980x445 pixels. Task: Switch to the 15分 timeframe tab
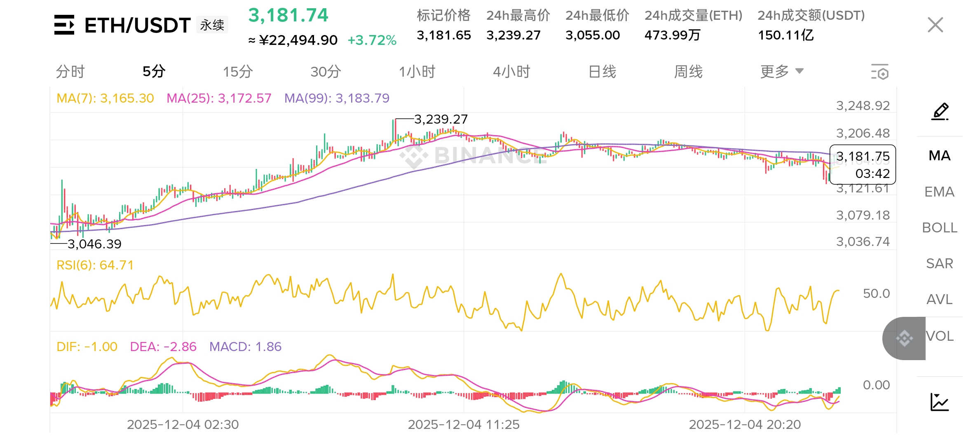tap(238, 72)
